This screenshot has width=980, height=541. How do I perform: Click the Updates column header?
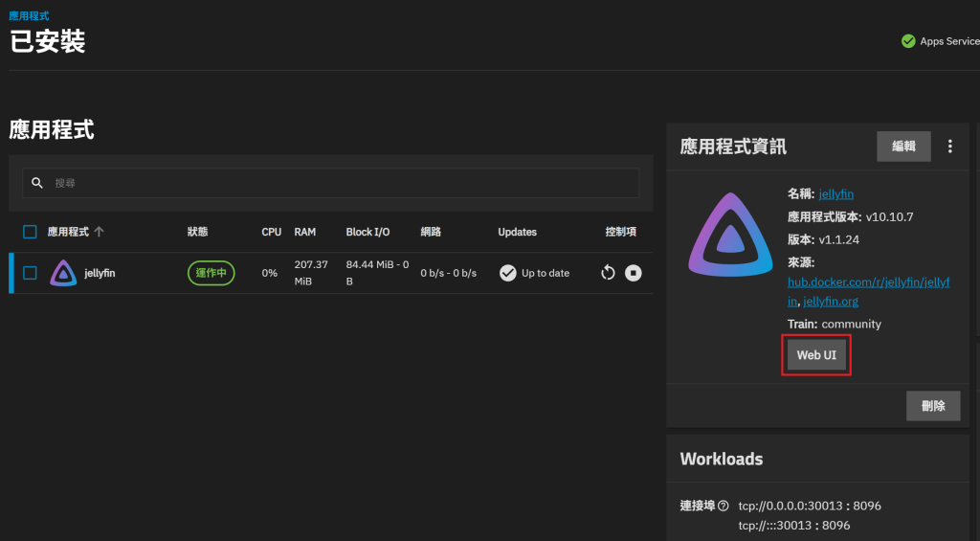[517, 232]
